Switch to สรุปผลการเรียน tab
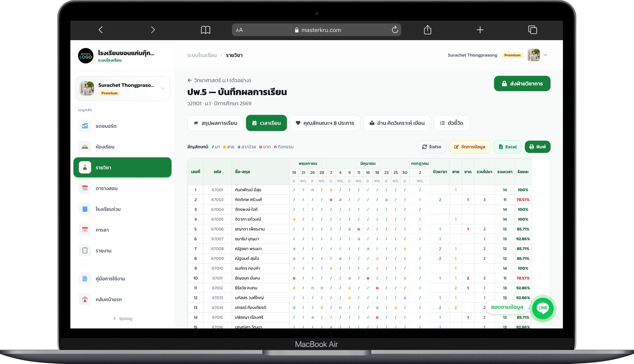Image resolution: width=634 pixels, height=364 pixels. [215, 123]
